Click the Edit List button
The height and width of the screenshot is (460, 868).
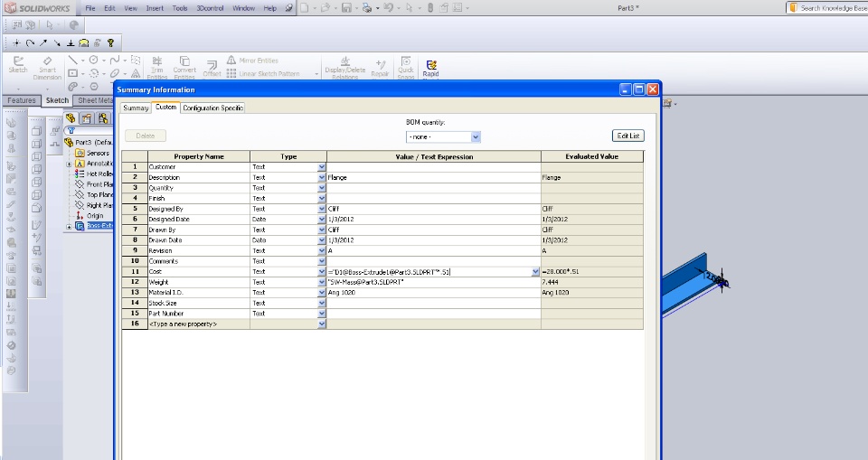point(628,136)
